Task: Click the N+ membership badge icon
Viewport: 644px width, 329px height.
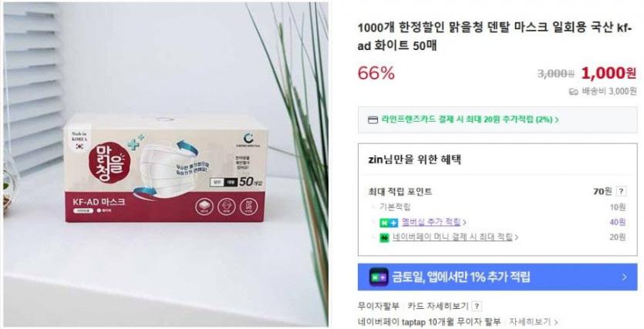Action: [389, 223]
